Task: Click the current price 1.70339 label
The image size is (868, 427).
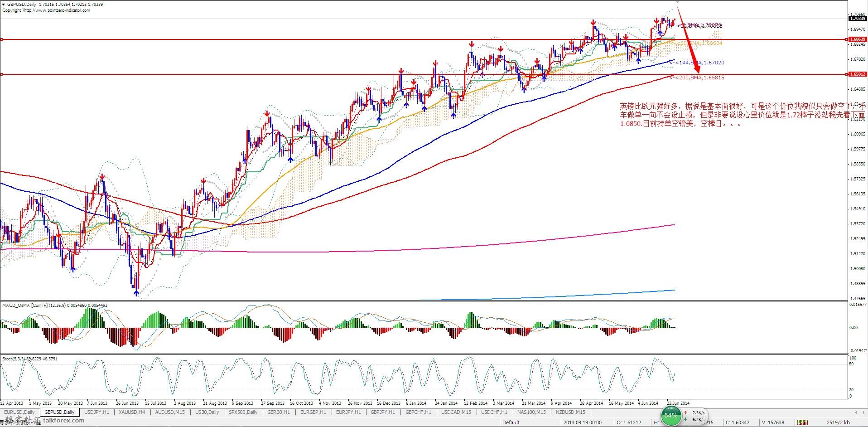Action: click(x=858, y=19)
